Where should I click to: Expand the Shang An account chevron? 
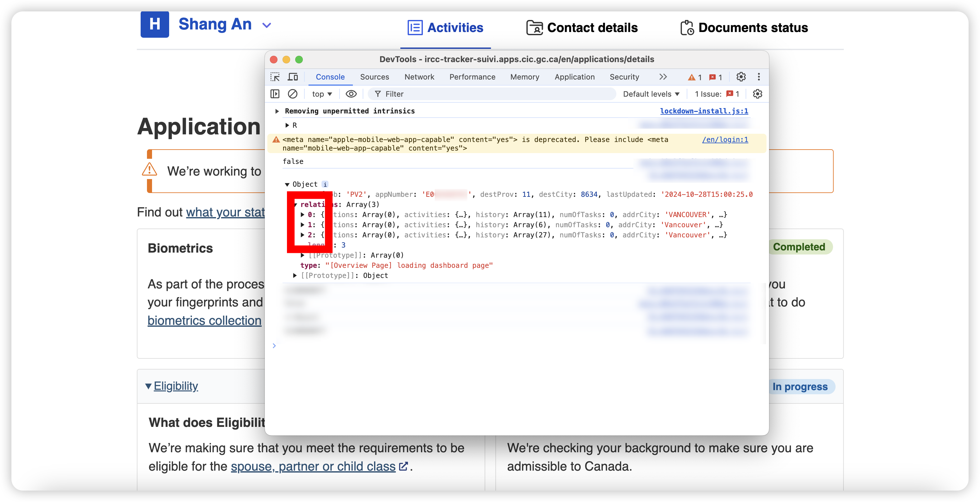[x=267, y=25]
